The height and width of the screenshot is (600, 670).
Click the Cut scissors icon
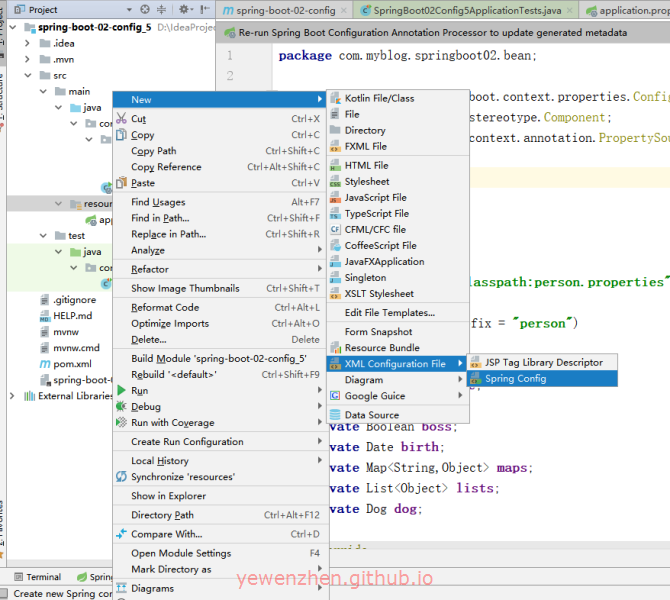(x=121, y=119)
